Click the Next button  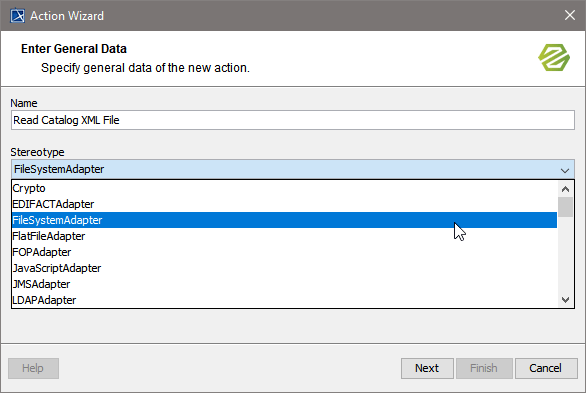(427, 368)
